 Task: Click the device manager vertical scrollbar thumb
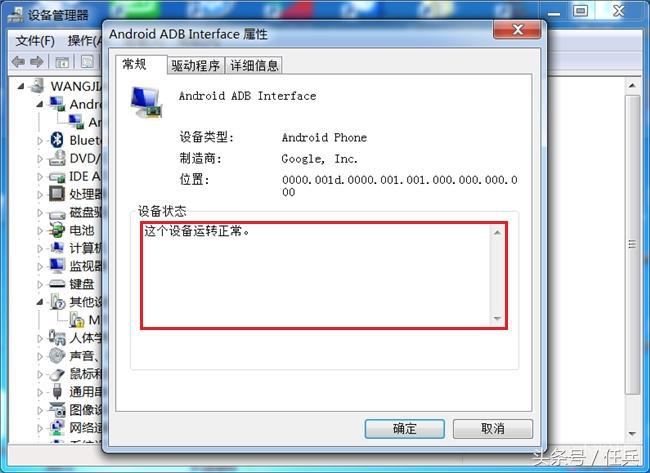click(x=632, y=244)
